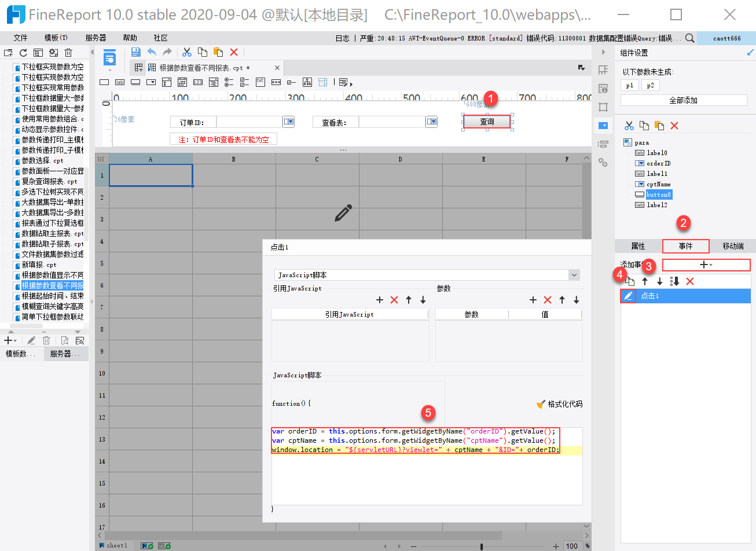This screenshot has height=551, width=756.
Task: Pick the tree-structure widget icon
Action: (307, 82)
